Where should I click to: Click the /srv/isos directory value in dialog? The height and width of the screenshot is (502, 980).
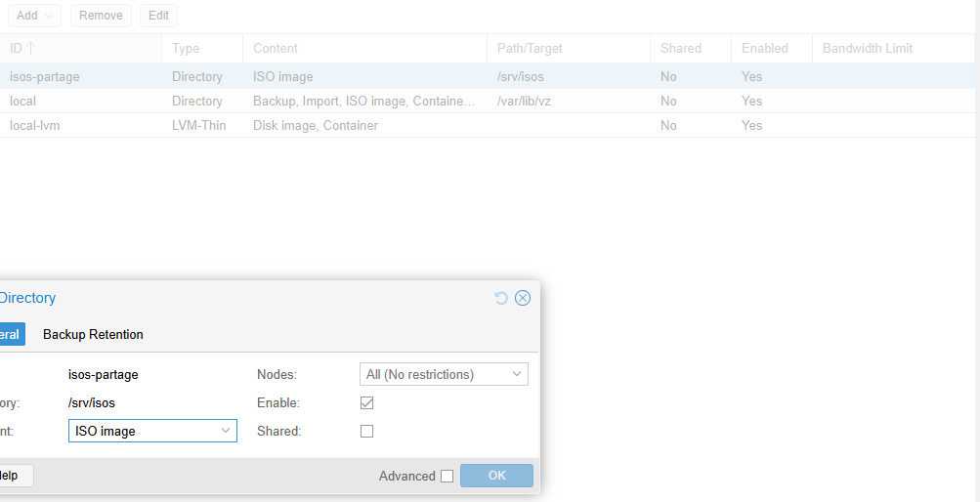click(92, 403)
